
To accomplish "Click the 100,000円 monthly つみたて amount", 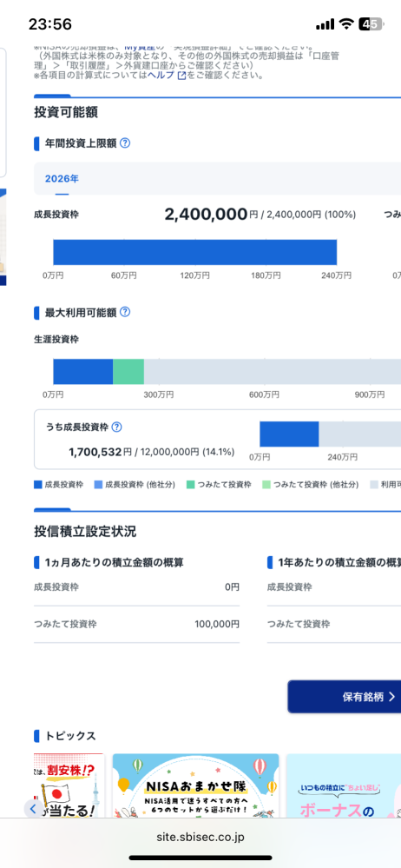I will pyautogui.click(x=217, y=624).
